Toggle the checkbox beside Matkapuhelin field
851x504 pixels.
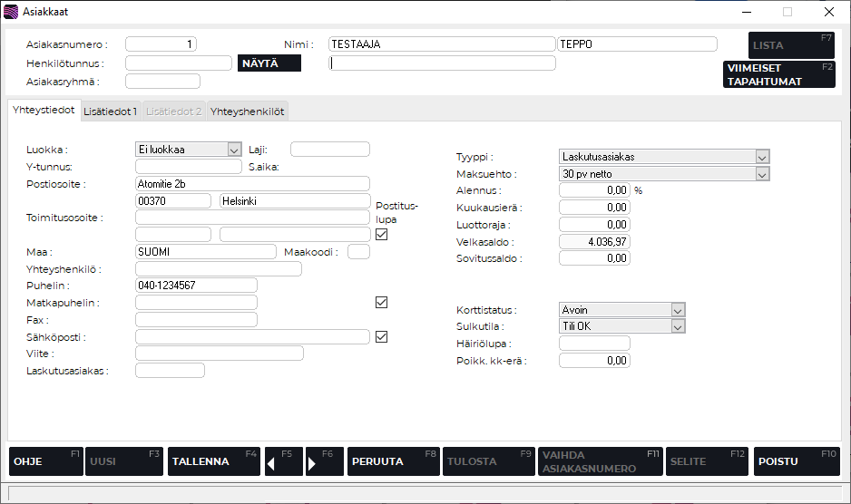[382, 302]
